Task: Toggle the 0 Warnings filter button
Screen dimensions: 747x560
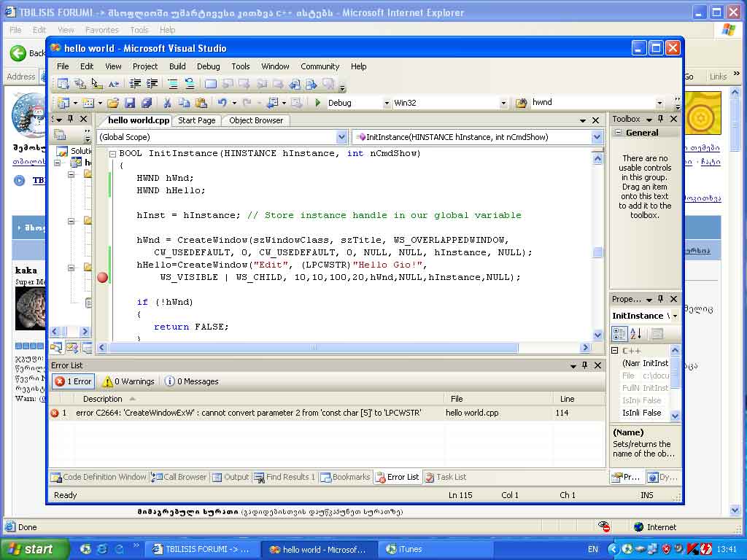Action: click(x=128, y=381)
